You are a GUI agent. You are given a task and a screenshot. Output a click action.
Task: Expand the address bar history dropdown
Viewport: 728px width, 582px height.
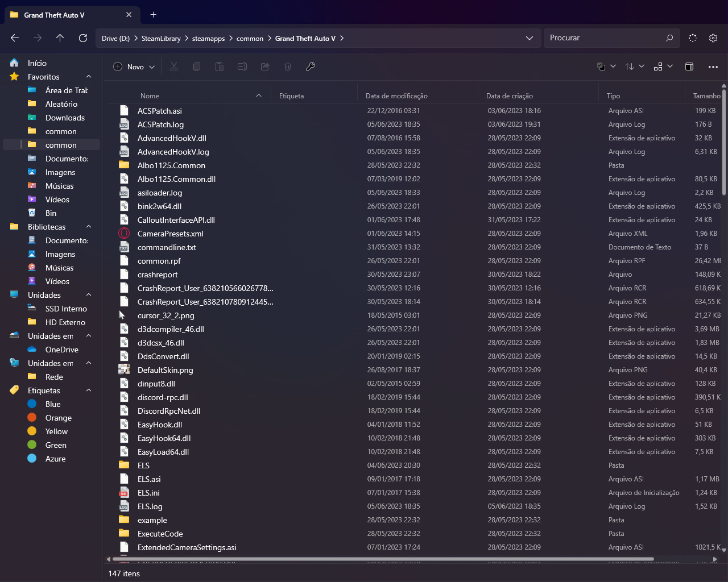coord(530,38)
